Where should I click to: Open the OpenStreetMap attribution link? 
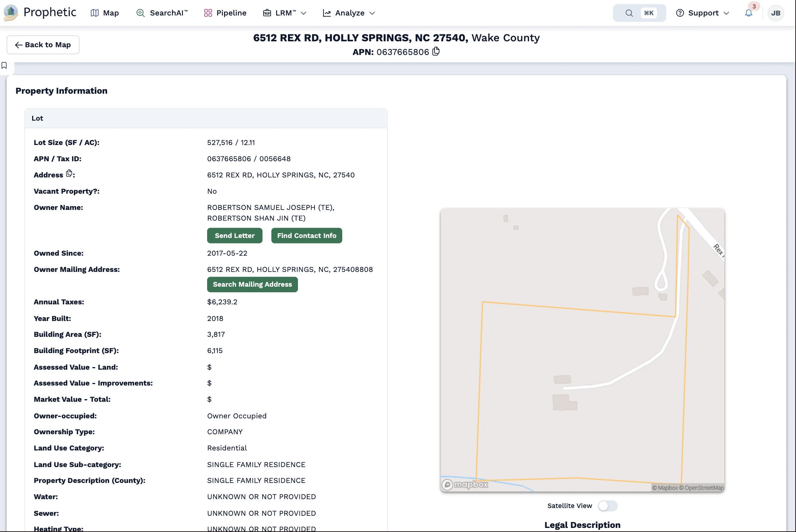pos(702,488)
